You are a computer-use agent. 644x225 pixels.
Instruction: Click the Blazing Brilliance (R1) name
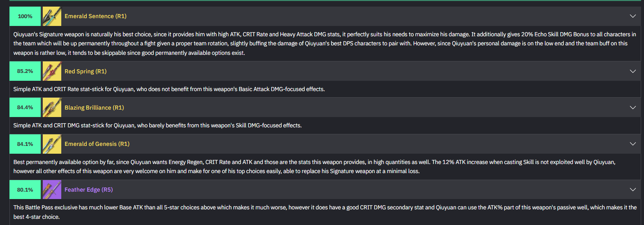pyautogui.click(x=94, y=108)
